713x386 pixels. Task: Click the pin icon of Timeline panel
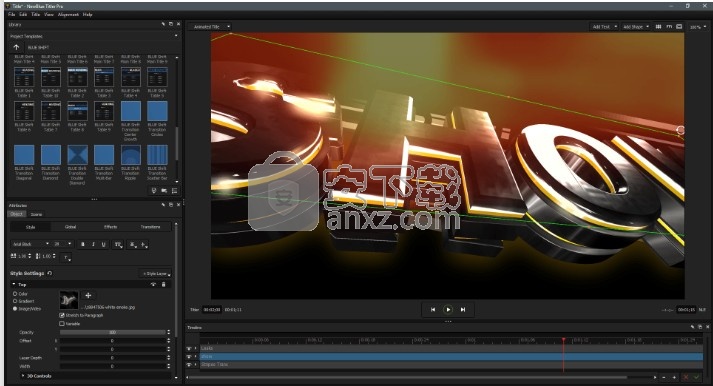[x=693, y=327]
